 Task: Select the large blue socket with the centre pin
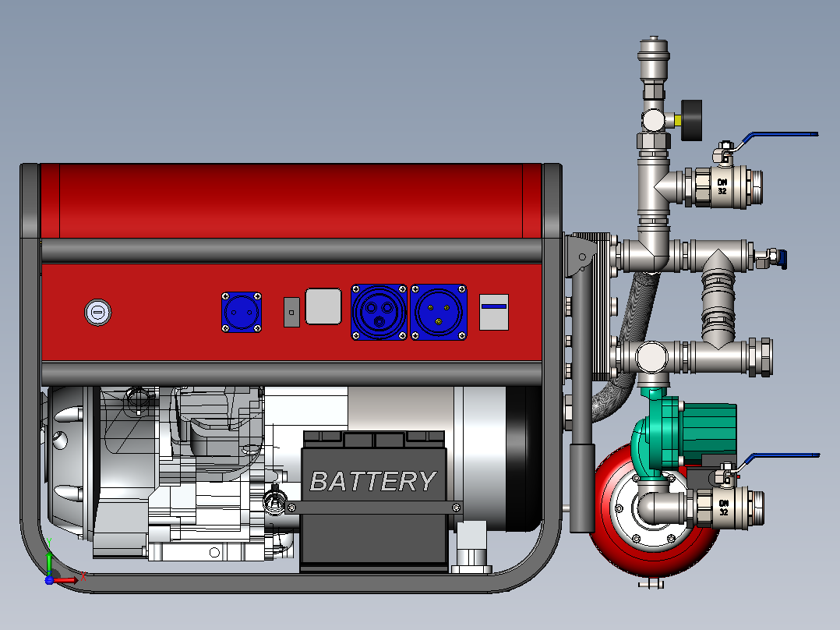pos(439,312)
